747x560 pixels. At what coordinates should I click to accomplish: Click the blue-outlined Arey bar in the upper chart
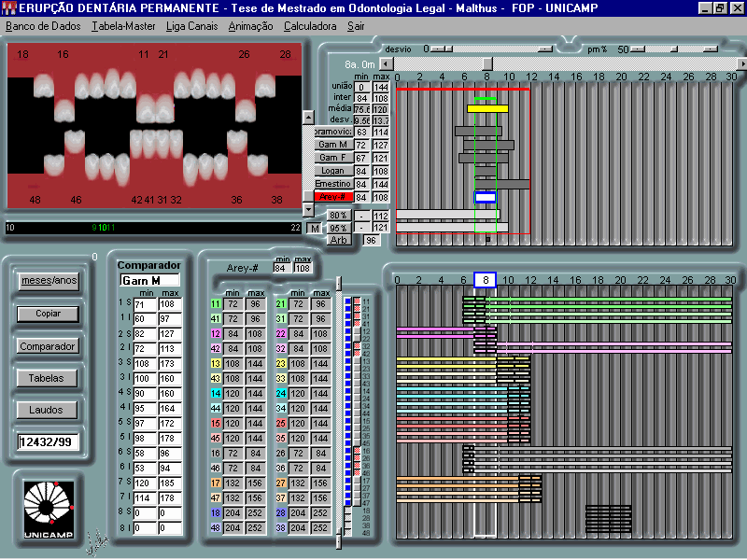(x=485, y=197)
